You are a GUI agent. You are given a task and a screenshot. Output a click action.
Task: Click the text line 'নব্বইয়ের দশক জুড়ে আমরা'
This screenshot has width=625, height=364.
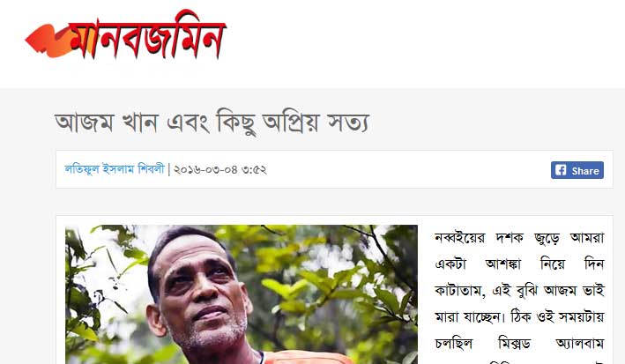pyautogui.click(x=519, y=238)
